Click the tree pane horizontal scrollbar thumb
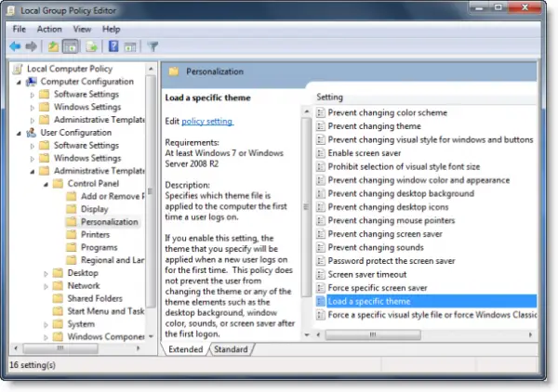This screenshot has width=558, height=392. (x=60, y=348)
